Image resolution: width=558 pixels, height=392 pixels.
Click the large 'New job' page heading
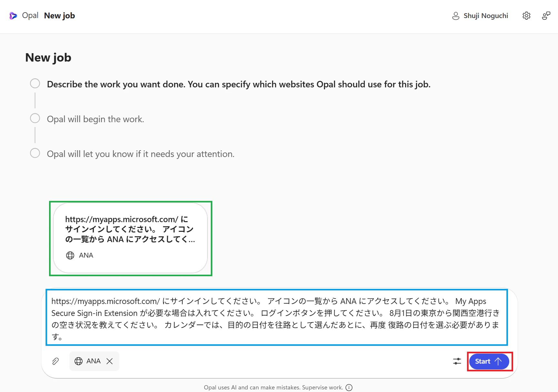[48, 57]
